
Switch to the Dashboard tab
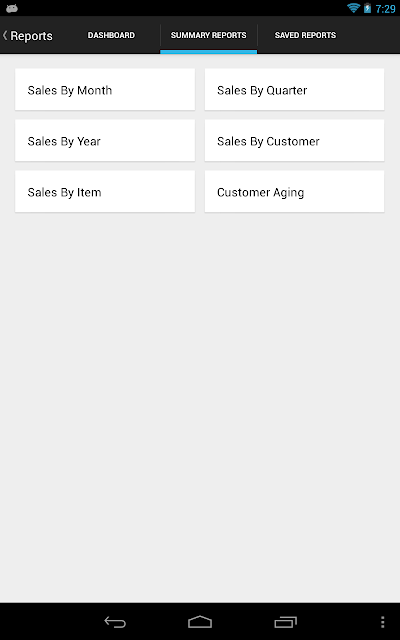coord(111,35)
